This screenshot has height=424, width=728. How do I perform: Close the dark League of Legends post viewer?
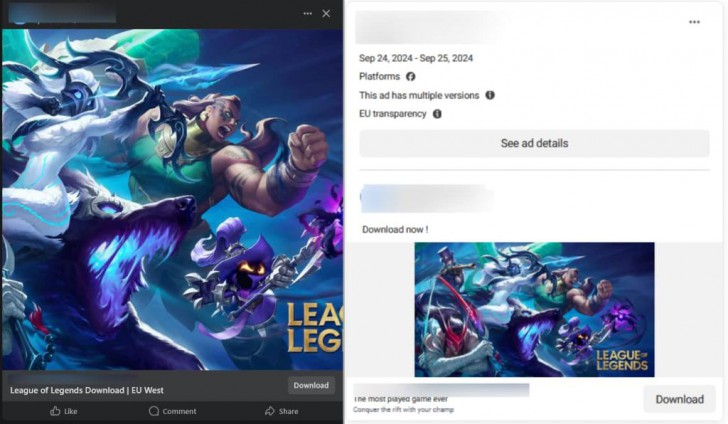click(x=326, y=13)
